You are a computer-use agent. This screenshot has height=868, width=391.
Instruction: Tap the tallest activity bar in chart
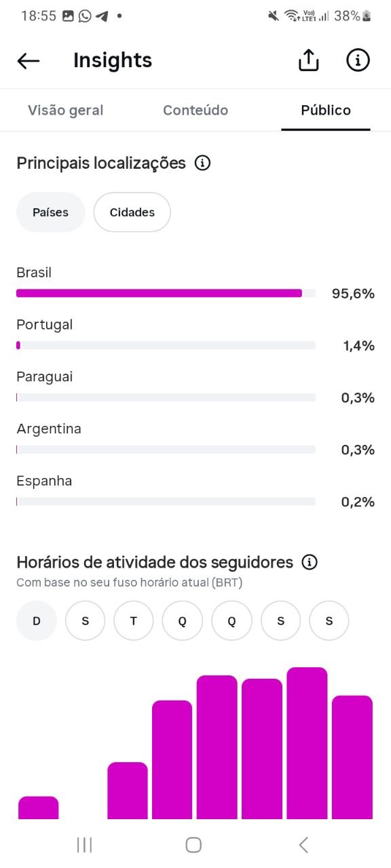click(x=307, y=743)
